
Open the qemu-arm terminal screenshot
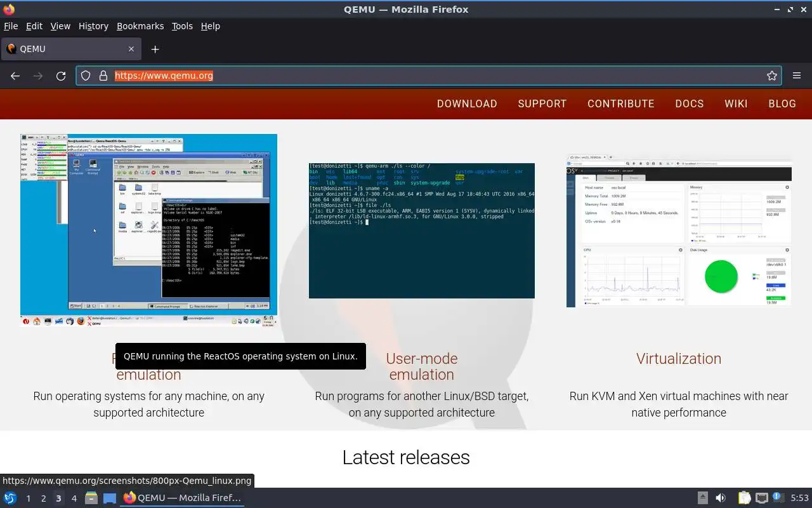click(422, 231)
